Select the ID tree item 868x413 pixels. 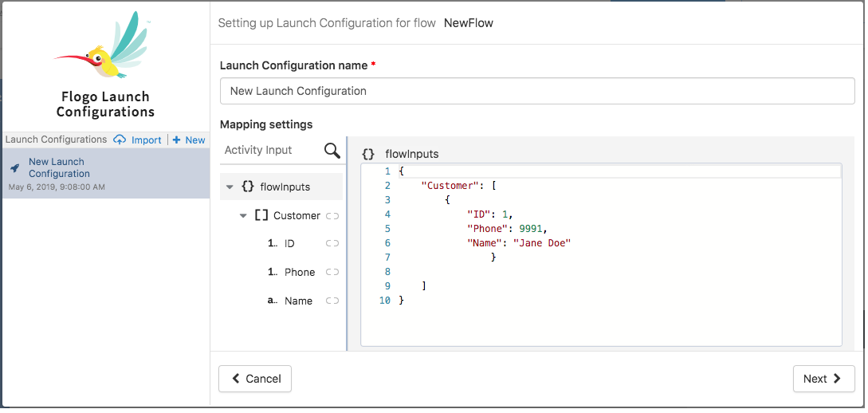point(289,244)
